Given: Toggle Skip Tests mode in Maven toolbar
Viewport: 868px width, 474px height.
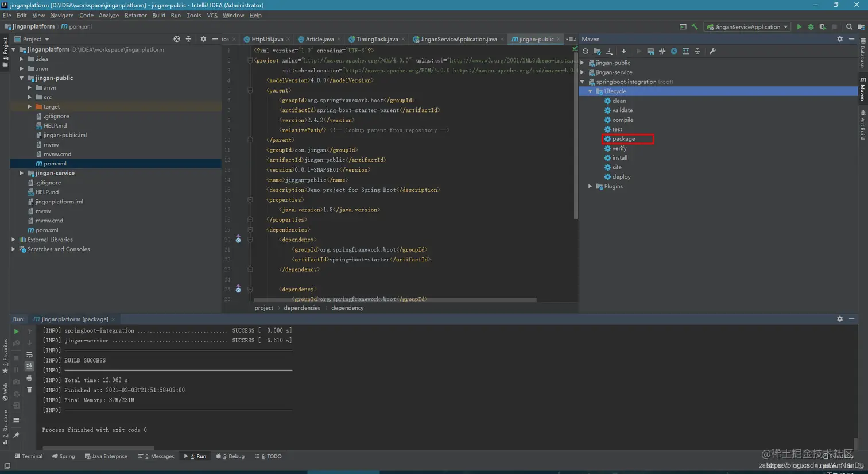Looking at the screenshot, I should [674, 52].
